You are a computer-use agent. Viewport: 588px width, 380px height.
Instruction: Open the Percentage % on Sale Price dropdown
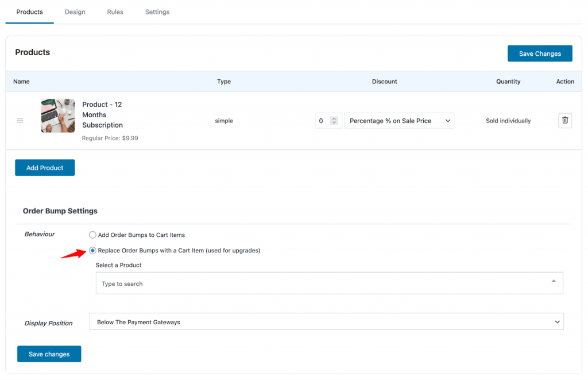pyautogui.click(x=399, y=121)
